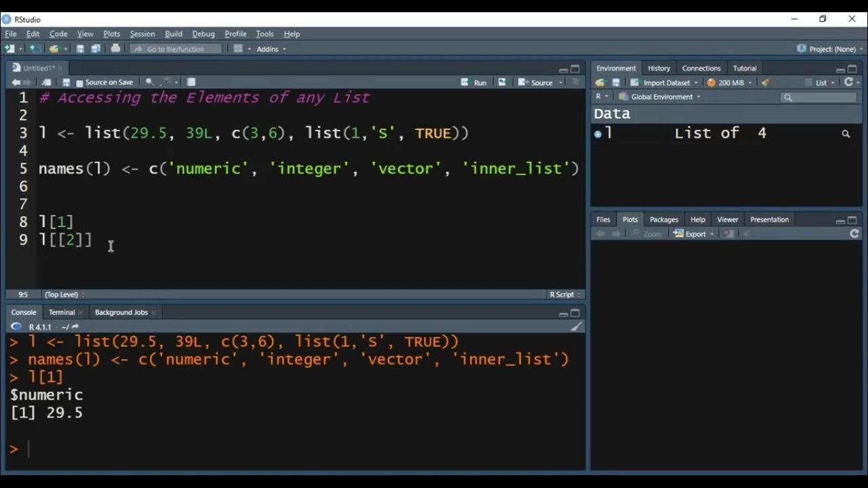Image resolution: width=868 pixels, height=488 pixels.
Task: Click the Source button
Action: pyautogui.click(x=536, y=83)
